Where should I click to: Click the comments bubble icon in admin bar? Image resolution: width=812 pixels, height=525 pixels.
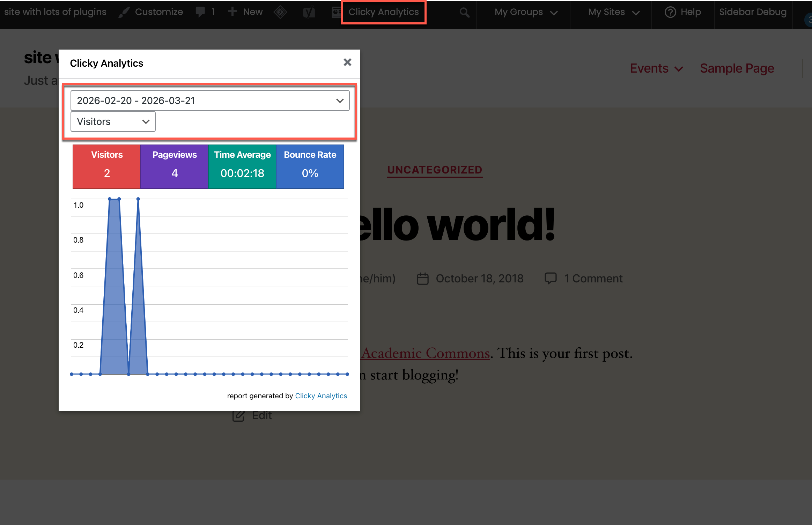pos(200,12)
